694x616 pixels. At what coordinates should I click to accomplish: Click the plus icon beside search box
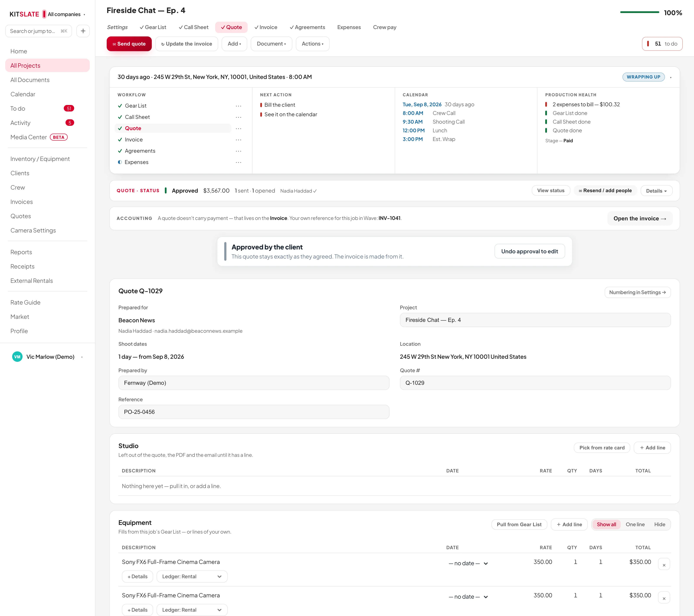pos(83,31)
